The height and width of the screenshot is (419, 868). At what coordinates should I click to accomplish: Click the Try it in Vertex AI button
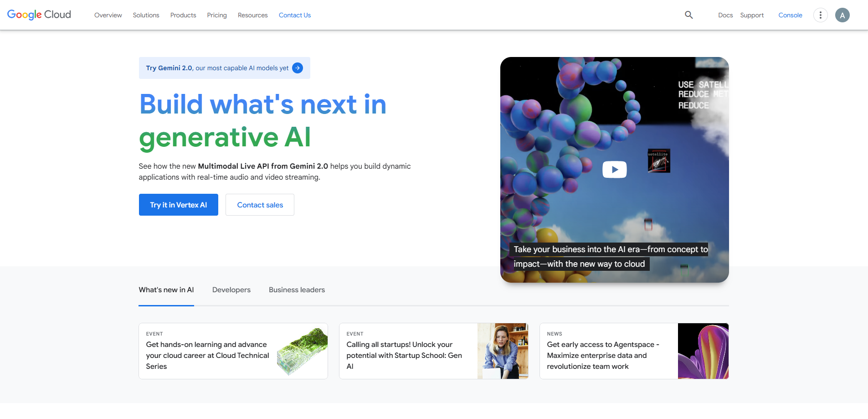179,205
